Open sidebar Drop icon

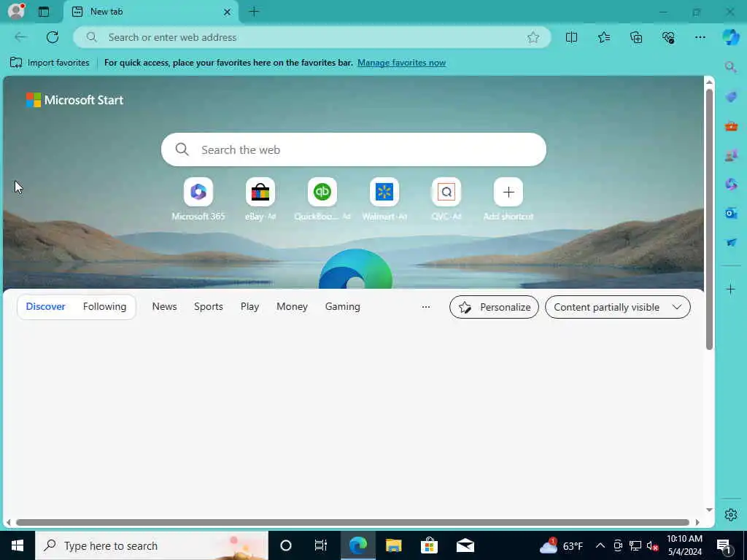[x=731, y=242]
